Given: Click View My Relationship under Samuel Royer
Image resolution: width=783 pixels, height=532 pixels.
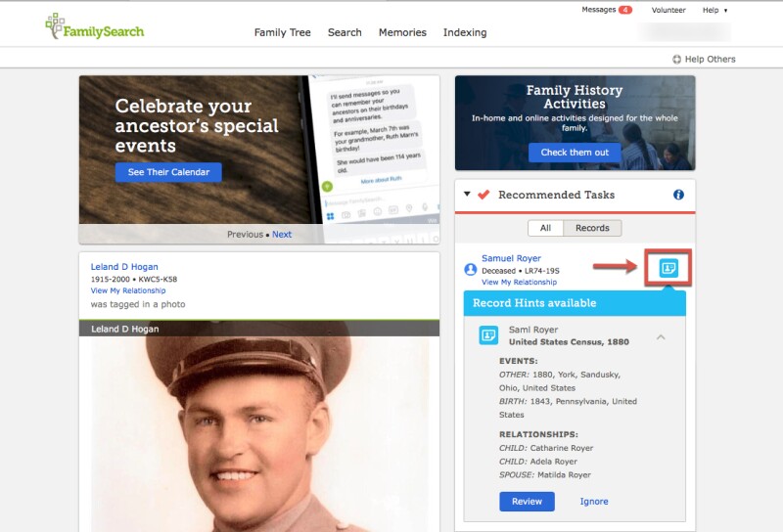Looking at the screenshot, I should [x=519, y=282].
